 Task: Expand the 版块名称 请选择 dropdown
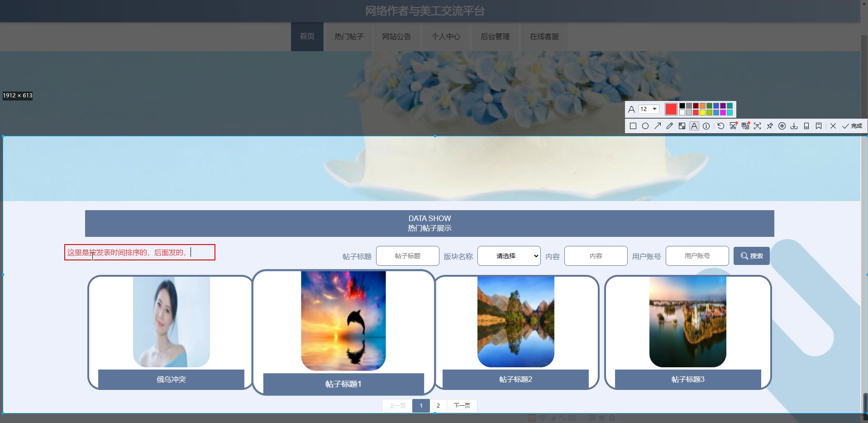(509, 256)
